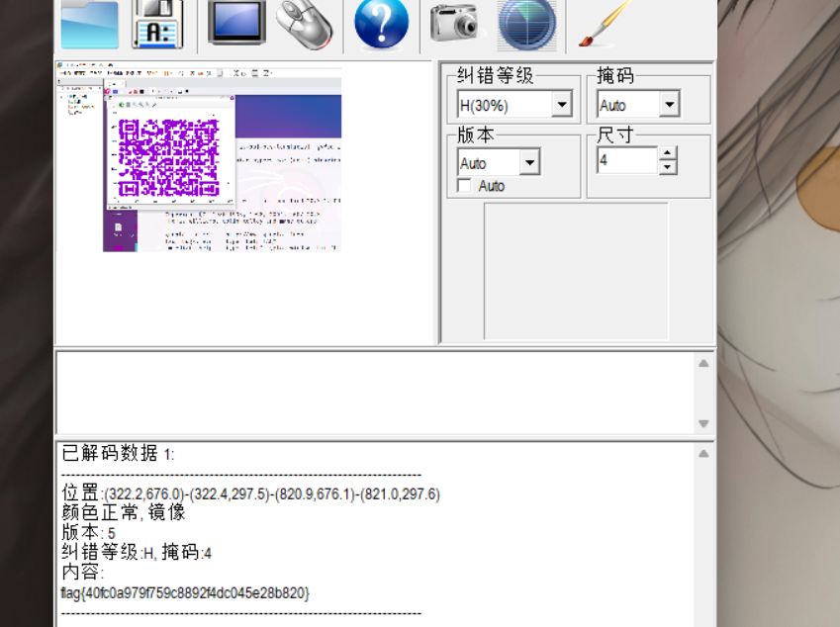This screenshot has width=840, height=627.
Task: Click the 纠错等级:H, 掩码:4 line
Action: [x=137, y=552]
